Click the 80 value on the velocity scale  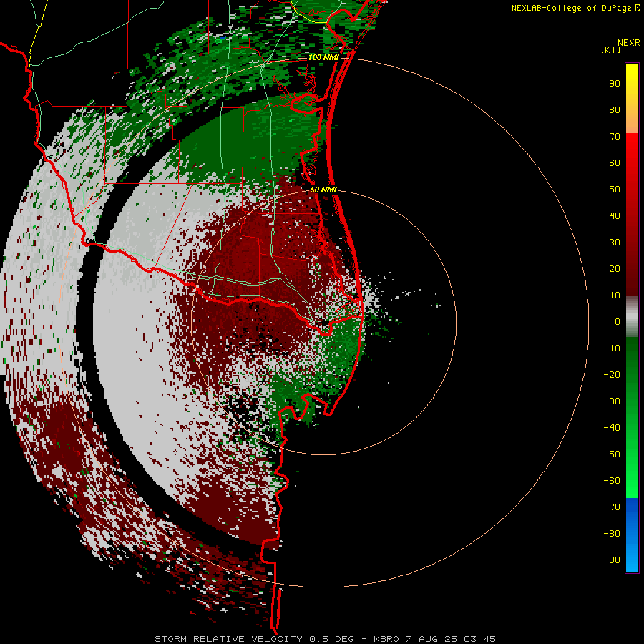[615, 110]
